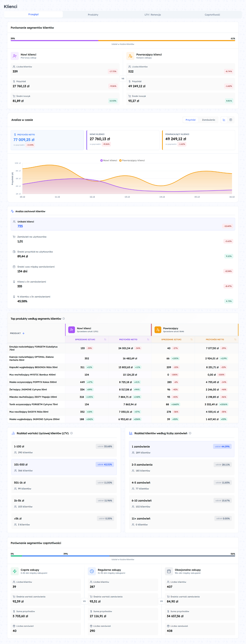
Task: Sort table by Produkt column arrow
Action: coord(24,333)
